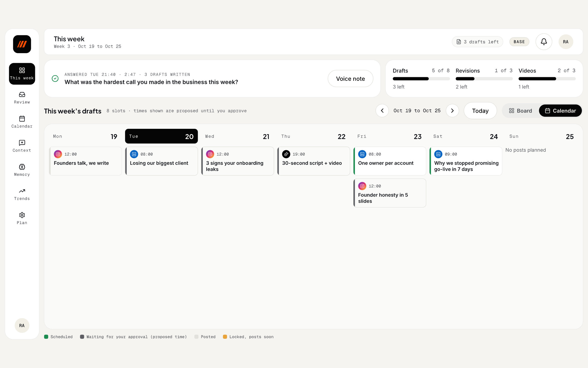Screen dimensions: 588x368
Task: Click Locked, posts soon legend entry
Action: [248, 337]
